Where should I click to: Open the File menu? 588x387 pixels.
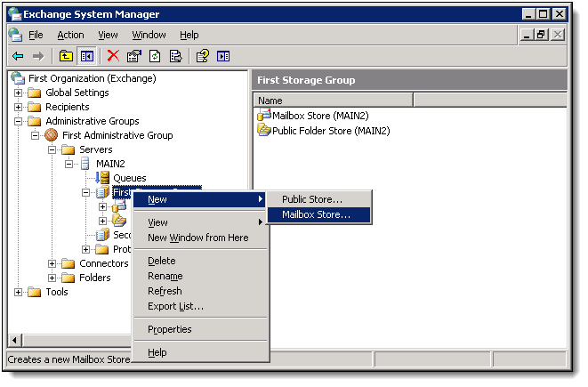[x=36, y=35]
